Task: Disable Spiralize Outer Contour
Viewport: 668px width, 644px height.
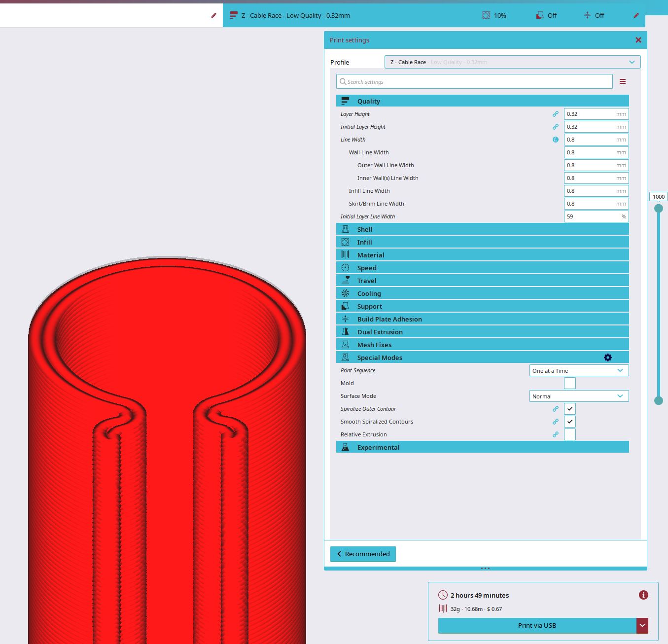Action: tap(569, 409)
